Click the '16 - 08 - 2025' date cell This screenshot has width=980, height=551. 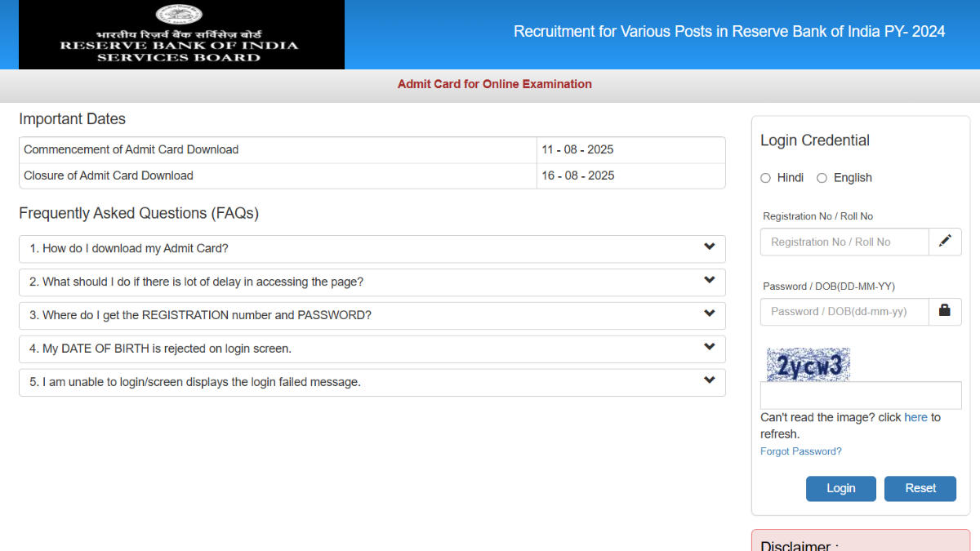(x=630, y=176)
